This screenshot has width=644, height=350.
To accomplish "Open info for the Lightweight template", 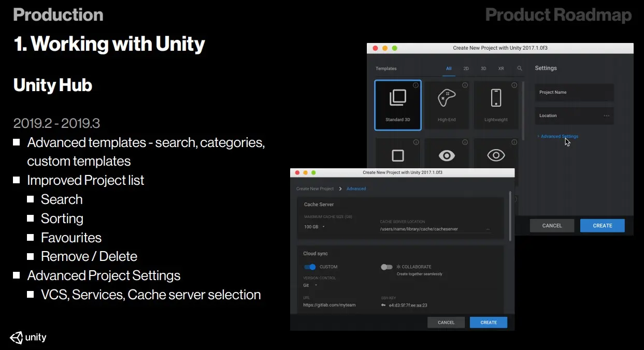I will point(514,85).
